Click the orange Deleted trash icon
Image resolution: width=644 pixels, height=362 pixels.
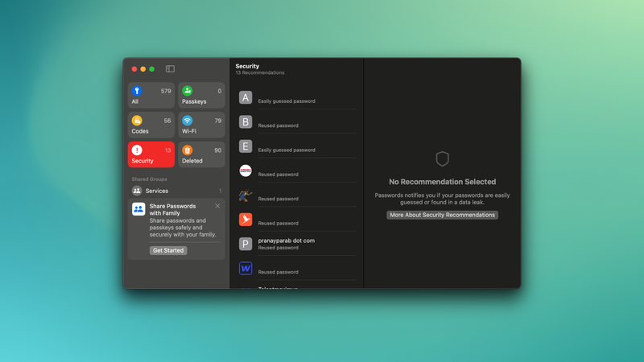pos(188,150)
